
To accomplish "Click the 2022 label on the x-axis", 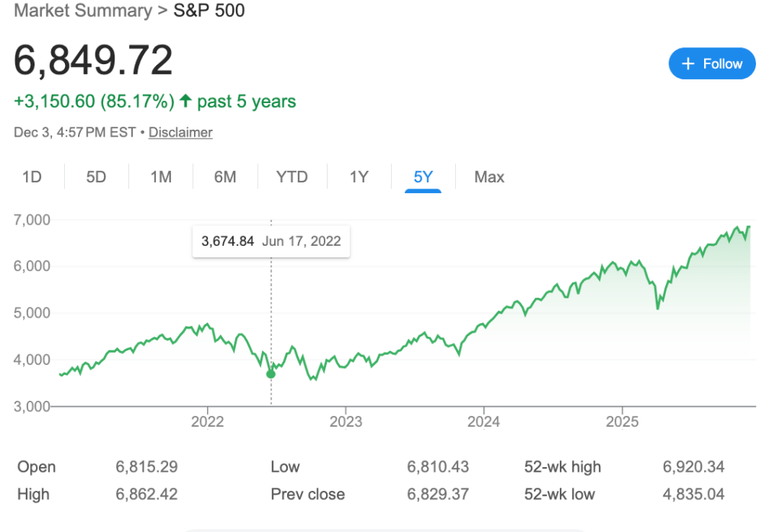I will (208, 421).
